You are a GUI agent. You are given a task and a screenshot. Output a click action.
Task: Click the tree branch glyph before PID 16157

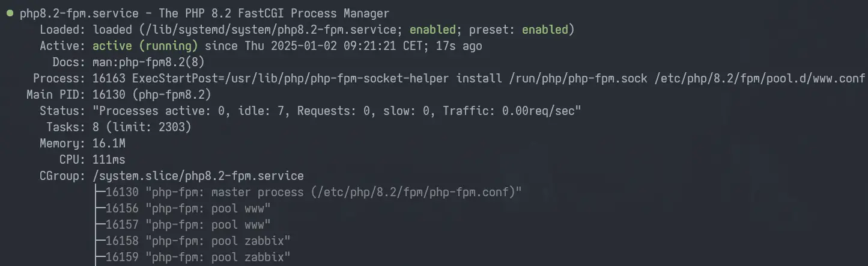click(x=99, y=224)
